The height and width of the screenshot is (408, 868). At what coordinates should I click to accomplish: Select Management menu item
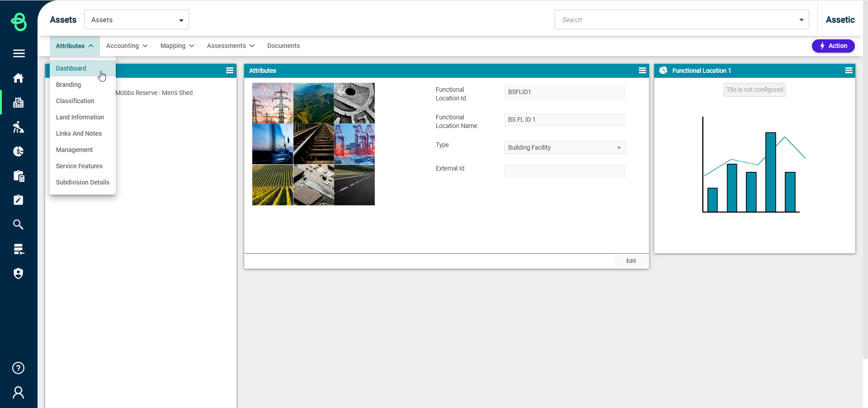pos(83,150)
